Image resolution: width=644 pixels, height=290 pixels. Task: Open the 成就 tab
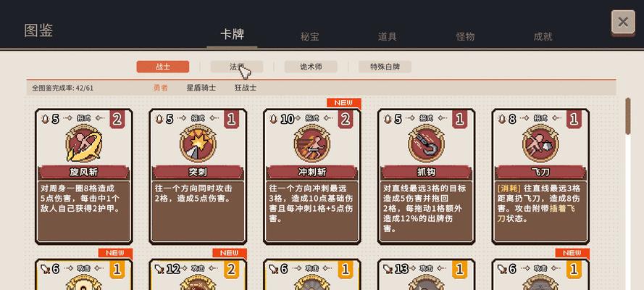(x=543, y=36)
